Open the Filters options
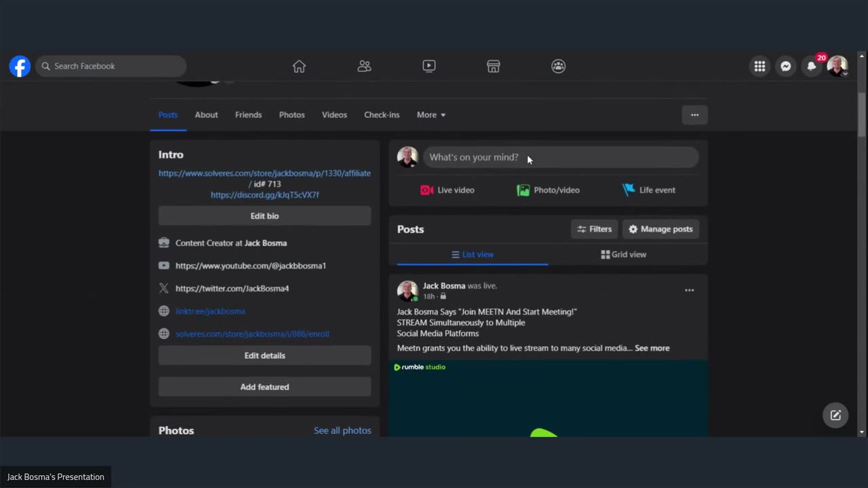This screenshot has height=488, width=868. point(594,229)
